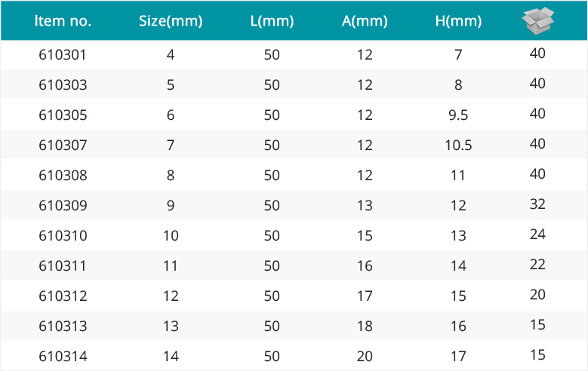Click the L(mm) column header

(x=272, y=21)
